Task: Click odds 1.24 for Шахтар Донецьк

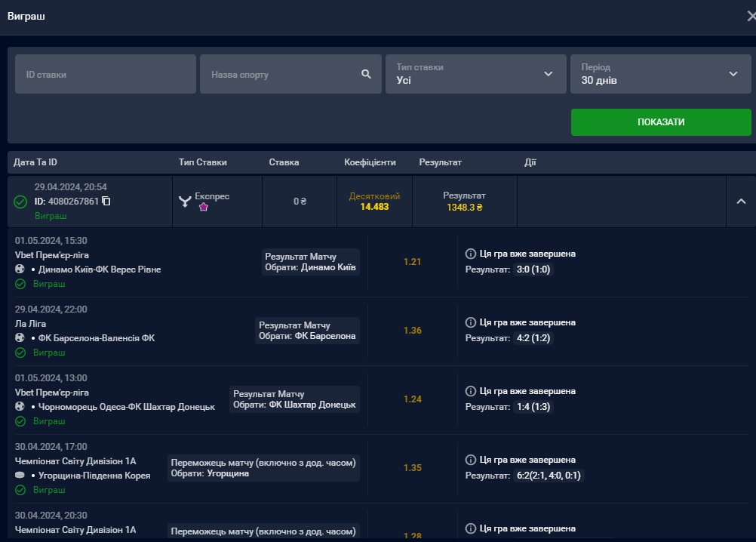Action: click(x=412, y=399)
